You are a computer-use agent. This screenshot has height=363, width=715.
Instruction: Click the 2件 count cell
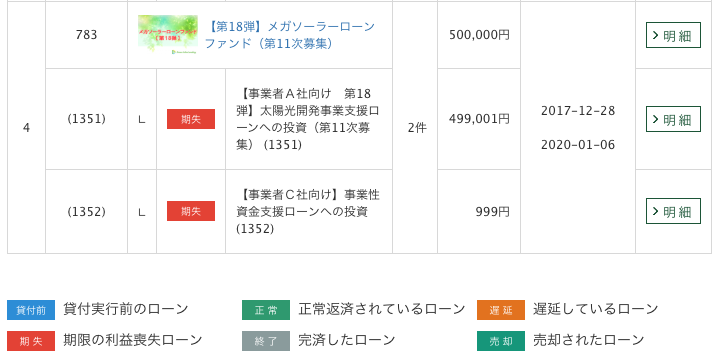417,128
